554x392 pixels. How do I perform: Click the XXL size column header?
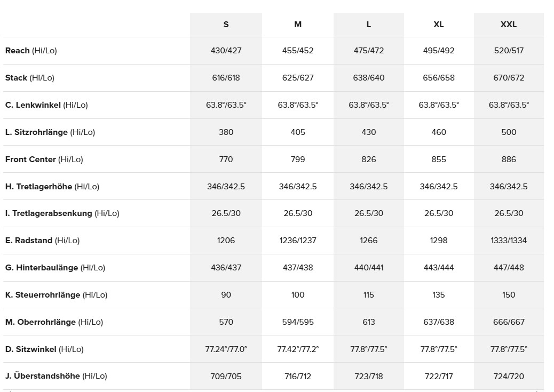click(509, 25)
